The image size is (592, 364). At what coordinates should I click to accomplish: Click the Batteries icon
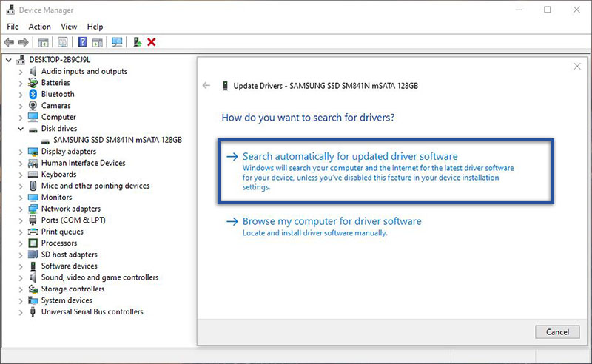point(33,82)
